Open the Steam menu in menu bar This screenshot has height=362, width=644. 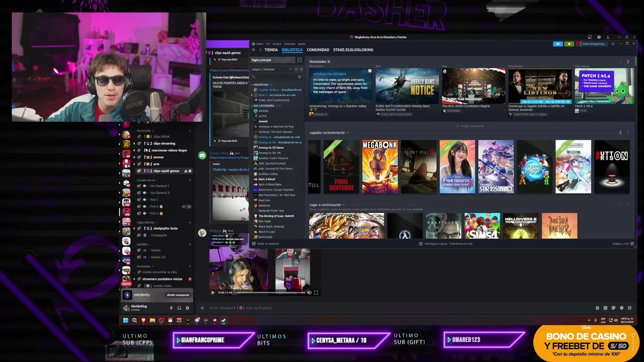click(x=260, y=44)
